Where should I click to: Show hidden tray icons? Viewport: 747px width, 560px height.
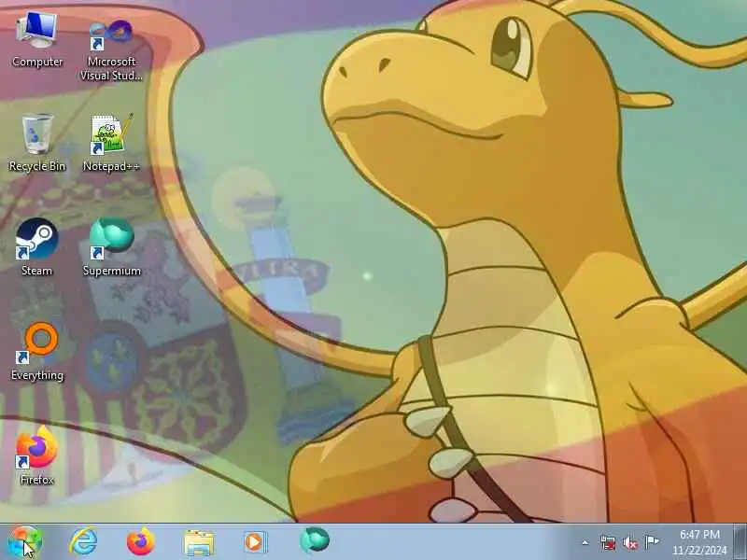(585, 542)
